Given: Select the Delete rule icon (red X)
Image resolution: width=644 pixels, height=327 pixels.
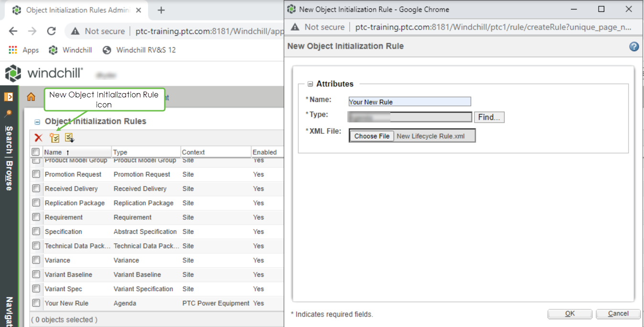Looking at the screenshot, I should (38, 137).
